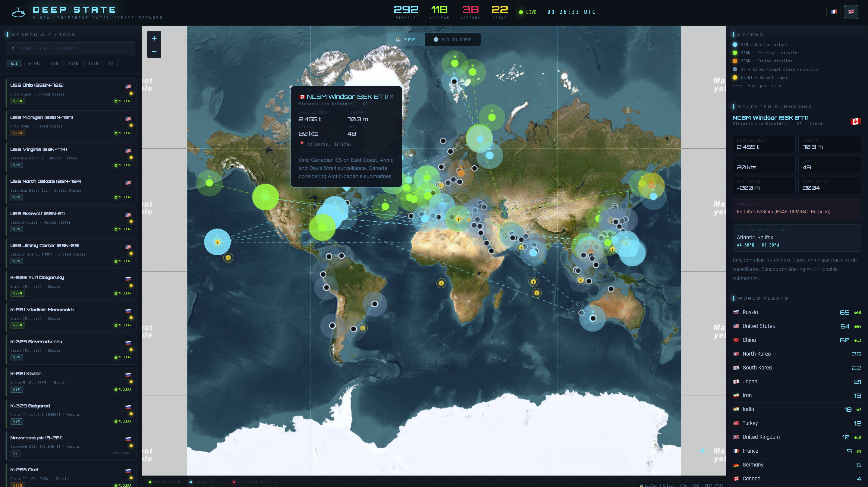The image size is (868, 487).
Task: Switch to the 3D Globe view tab
Action: pyautogui.click(x=452, y=39)
